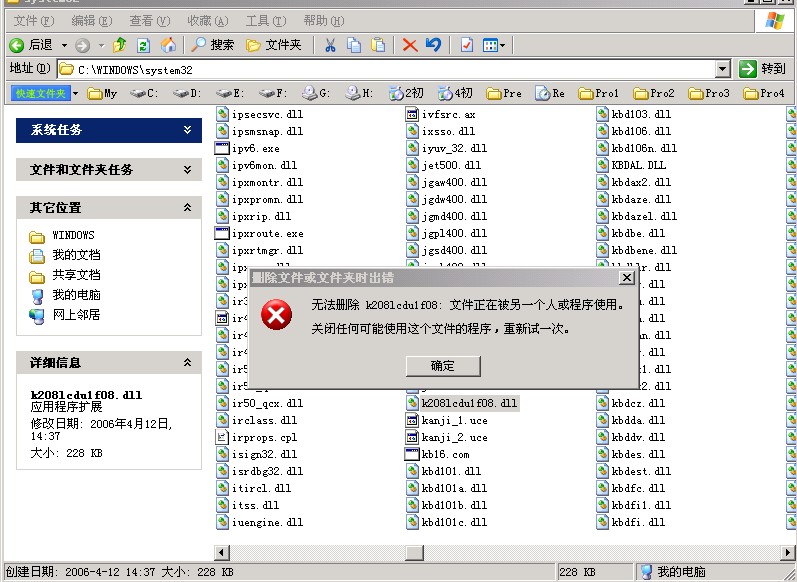Click the Properties checkmark icon
The height and width of the screenshot is (582, 797).
(467, 45)
